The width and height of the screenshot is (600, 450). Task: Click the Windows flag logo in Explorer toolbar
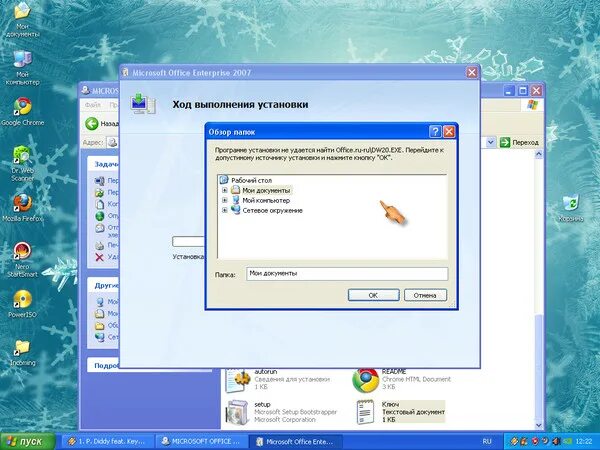click(532, 104)
